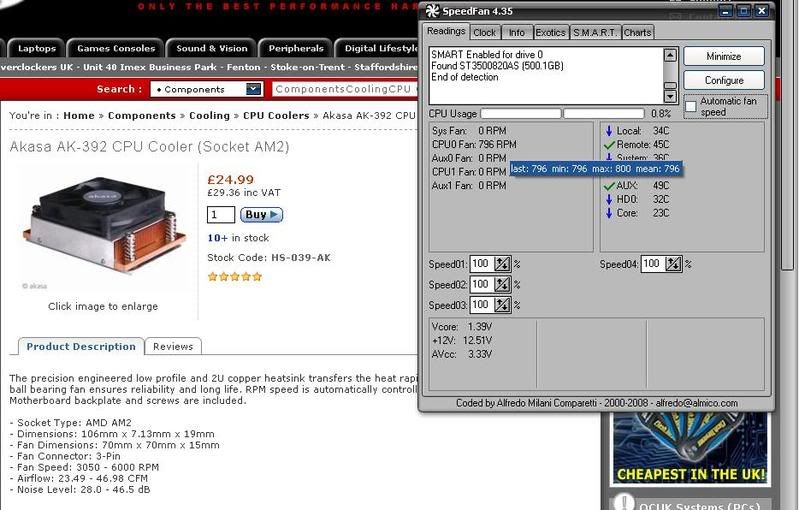Open the Exotics tab in SpeedFan
The height and width of the screenshot is (510, 799).
tap(550, 33)
